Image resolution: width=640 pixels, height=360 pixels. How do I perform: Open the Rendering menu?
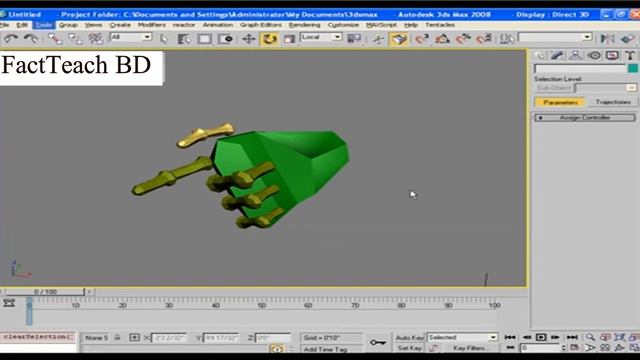pos(304,25)
